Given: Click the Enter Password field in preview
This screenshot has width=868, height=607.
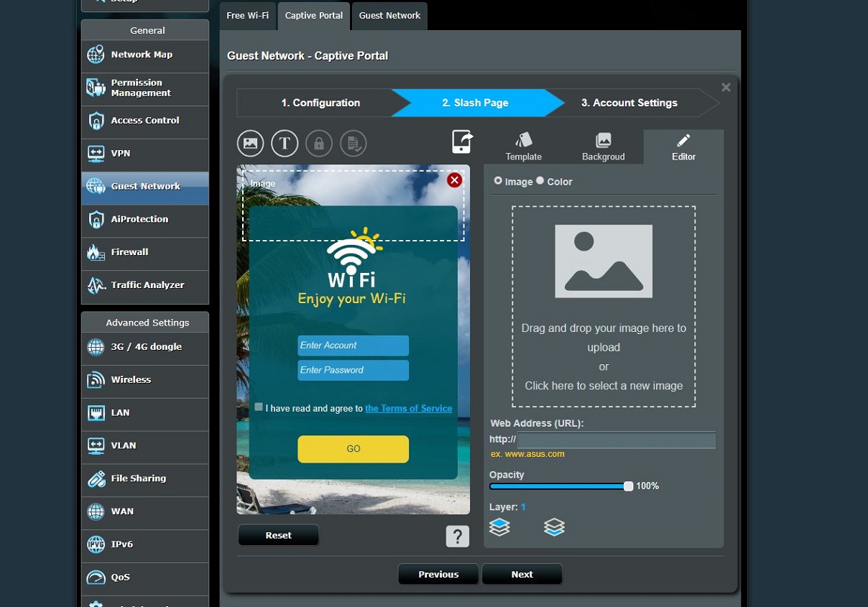Looking at the screenshot, I should 354,370.
